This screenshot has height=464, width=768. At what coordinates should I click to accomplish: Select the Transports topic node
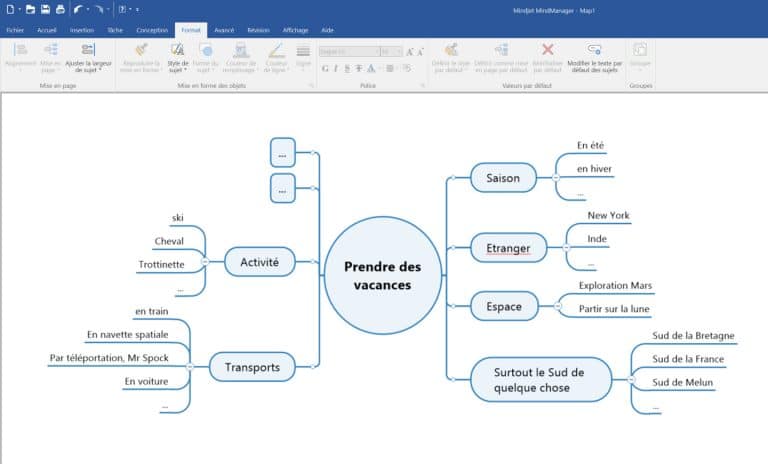(x=253, y=368)
